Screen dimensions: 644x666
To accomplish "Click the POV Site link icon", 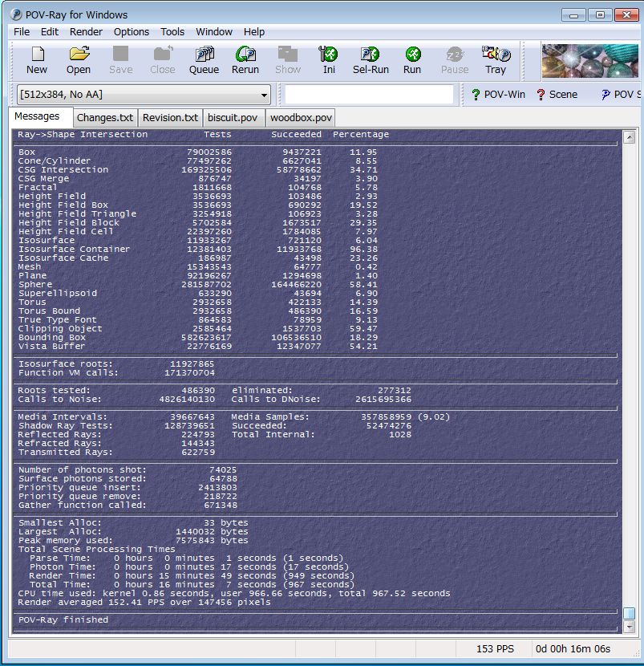I will tap(606, 95).
